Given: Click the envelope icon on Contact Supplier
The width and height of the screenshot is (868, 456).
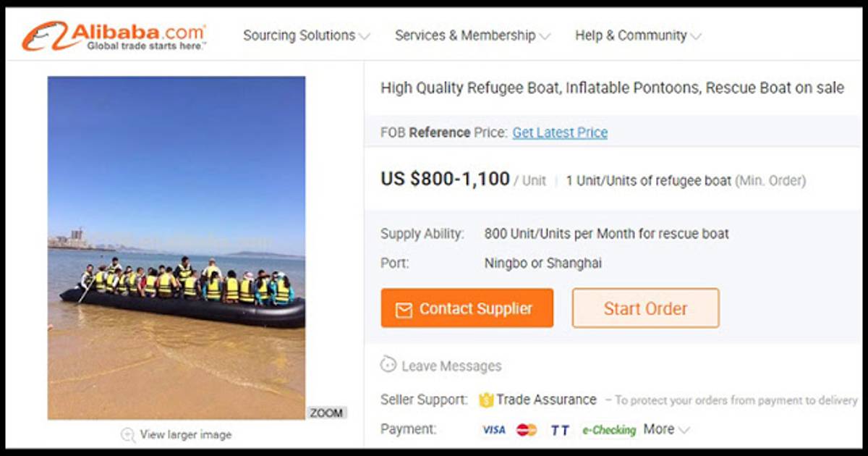Looking at the screenshot, I should click(x=404, y=310).
